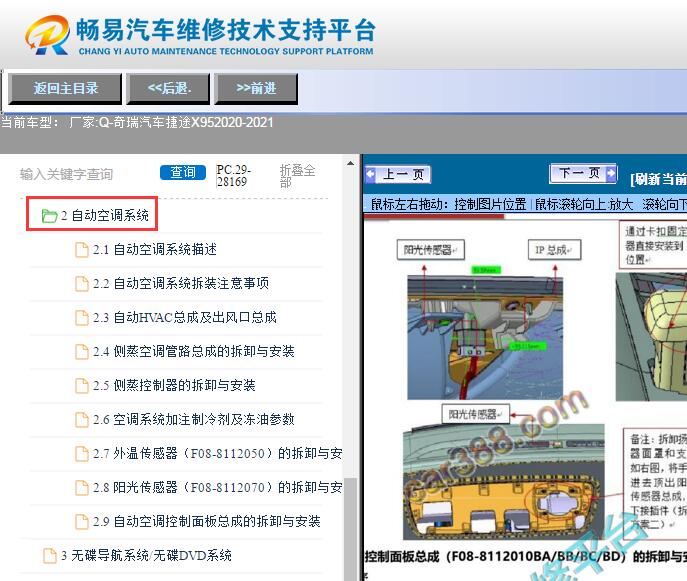Click the lower 阳光传感器 label in diagram

click(475, 414)
